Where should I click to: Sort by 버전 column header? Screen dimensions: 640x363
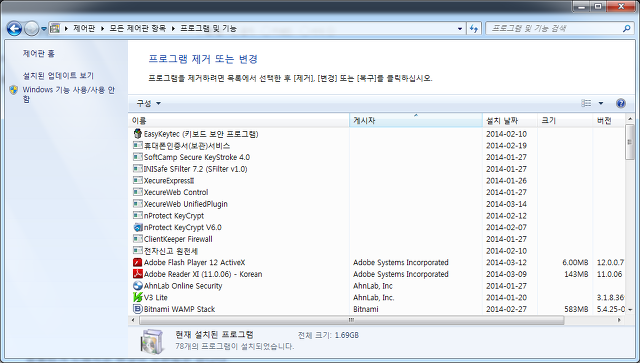tap(608, 120)
